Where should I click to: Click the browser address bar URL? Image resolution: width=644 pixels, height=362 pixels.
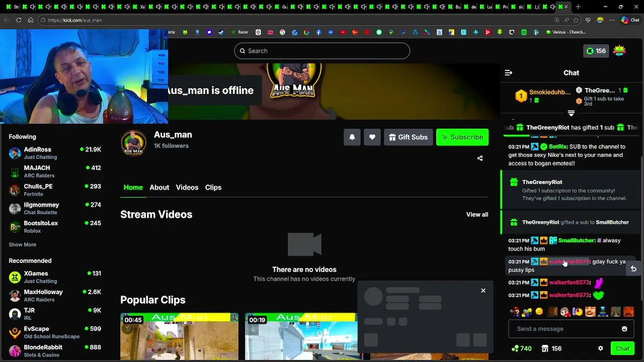[x=75, y=20]
